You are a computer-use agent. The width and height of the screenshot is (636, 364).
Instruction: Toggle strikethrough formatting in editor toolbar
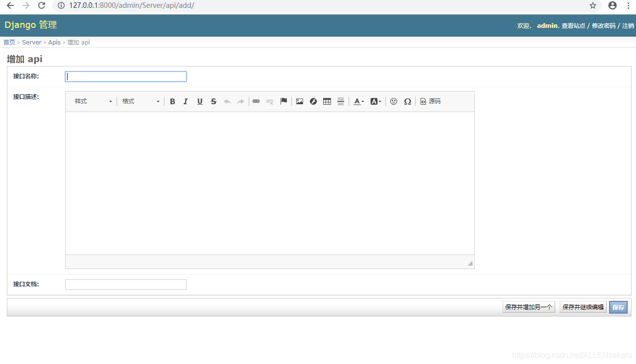click(x=213, y=101)
